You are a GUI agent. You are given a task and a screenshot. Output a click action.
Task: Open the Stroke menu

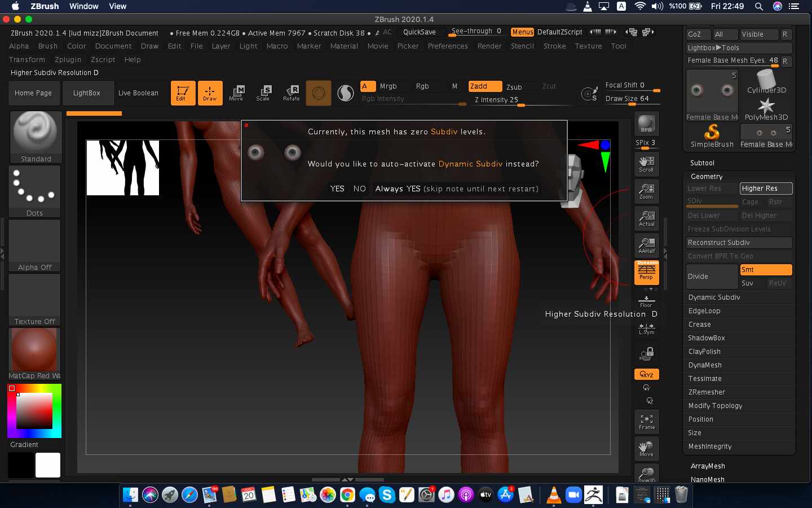pyautogui.click(x=554, y=46)
